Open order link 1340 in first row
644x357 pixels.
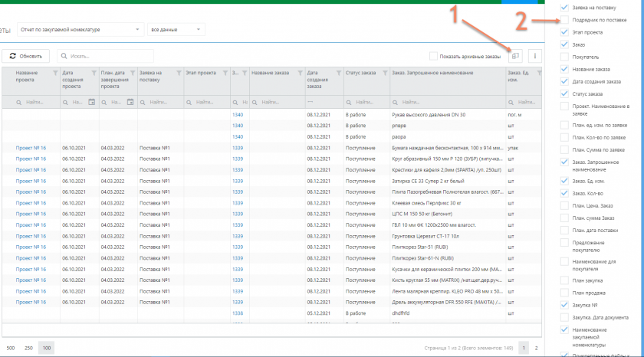point(238,114)
